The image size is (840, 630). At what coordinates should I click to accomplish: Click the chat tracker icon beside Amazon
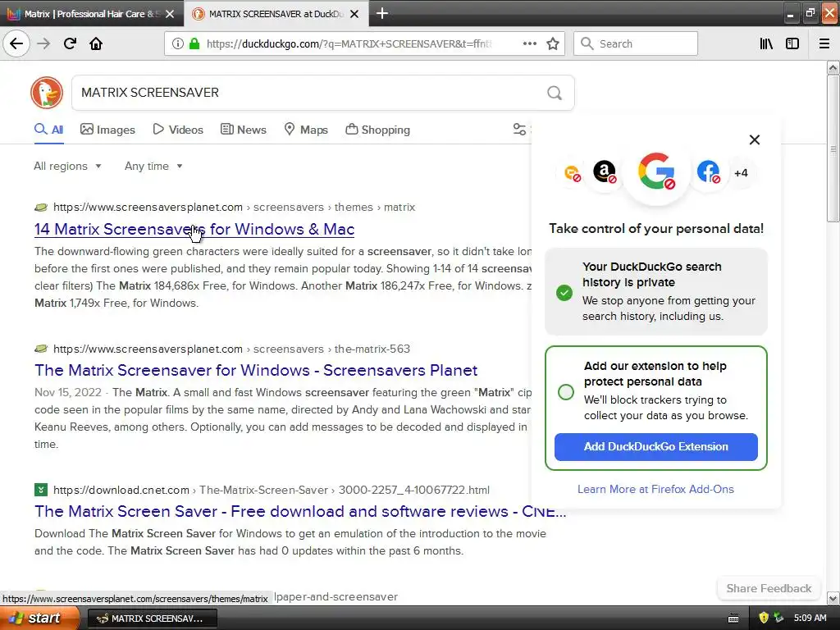(573, 173)
